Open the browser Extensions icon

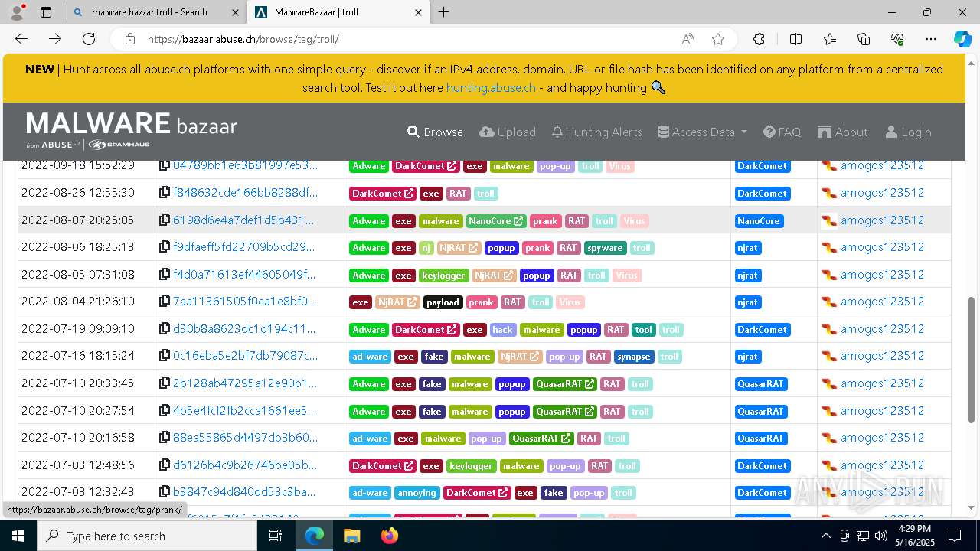pos(759,39)
